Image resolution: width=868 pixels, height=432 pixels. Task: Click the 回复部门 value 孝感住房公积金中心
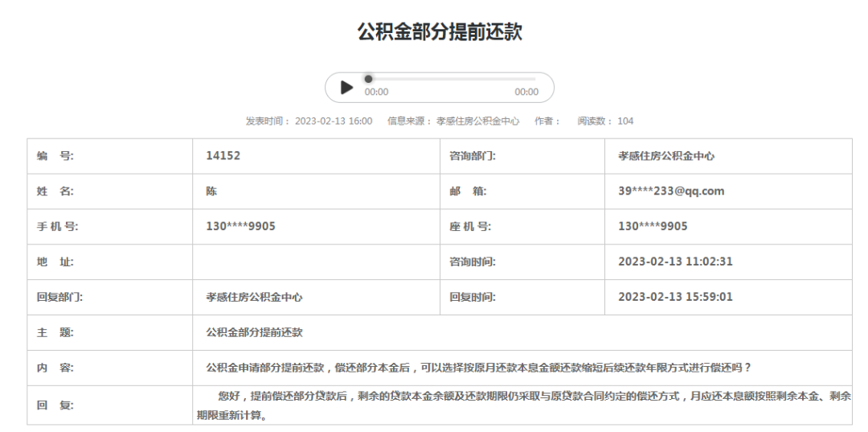tap(254, 297)
